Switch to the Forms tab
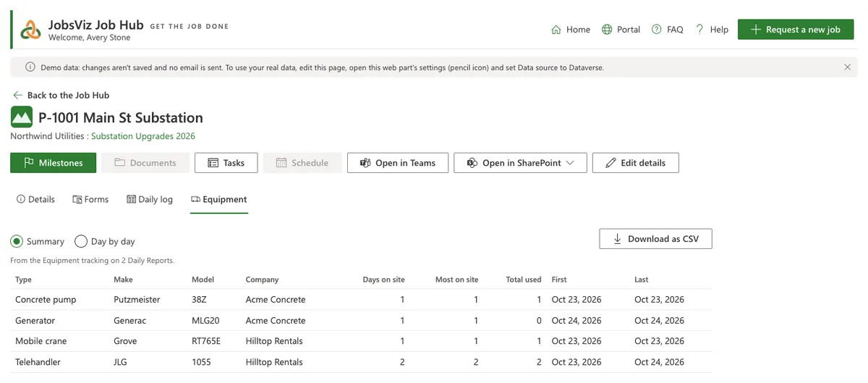868x383 pixels. pos(90,199)
